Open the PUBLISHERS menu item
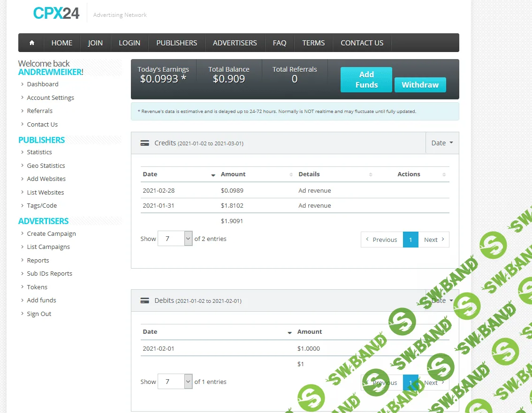 pos(176,43)
